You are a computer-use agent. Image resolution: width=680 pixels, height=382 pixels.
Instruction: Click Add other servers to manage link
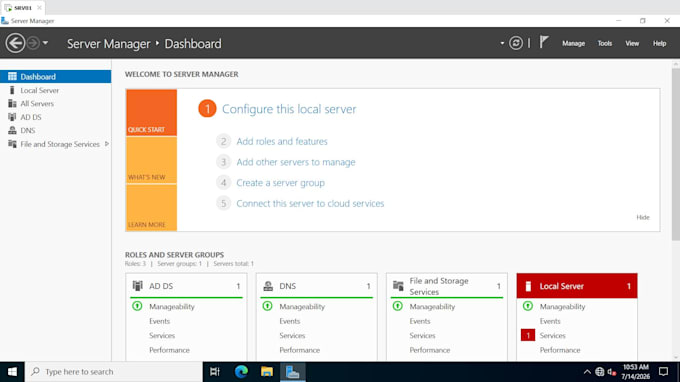(296, 162)
